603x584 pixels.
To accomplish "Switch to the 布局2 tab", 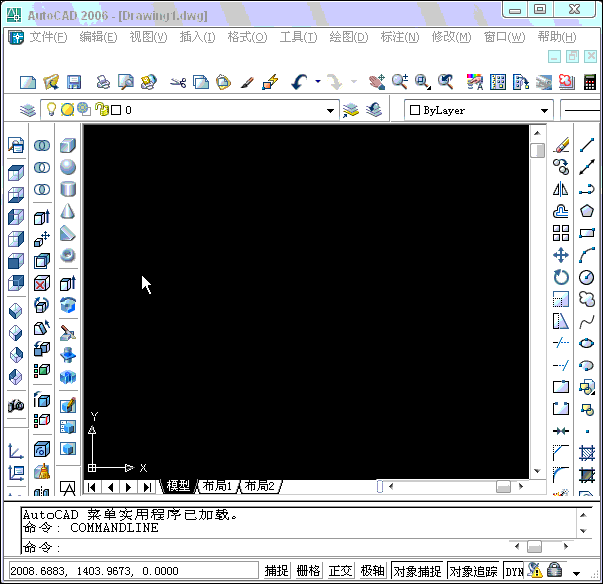I will 260,486.
